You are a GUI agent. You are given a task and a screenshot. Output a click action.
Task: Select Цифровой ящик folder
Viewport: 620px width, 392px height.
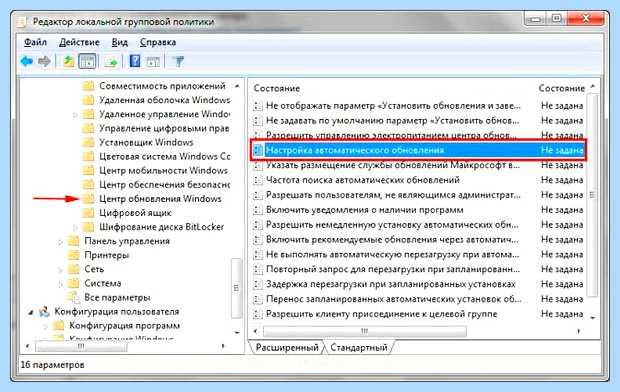point(135,213)
